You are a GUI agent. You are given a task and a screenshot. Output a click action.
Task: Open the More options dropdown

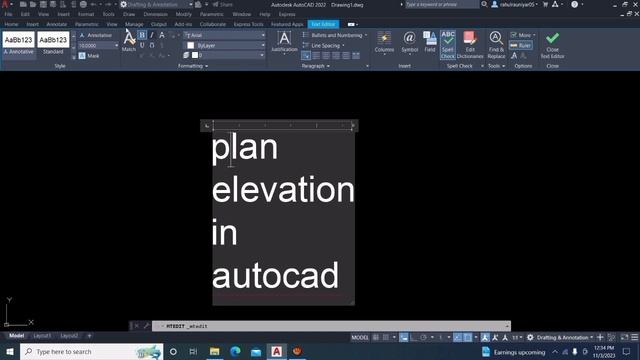(522, 35)
